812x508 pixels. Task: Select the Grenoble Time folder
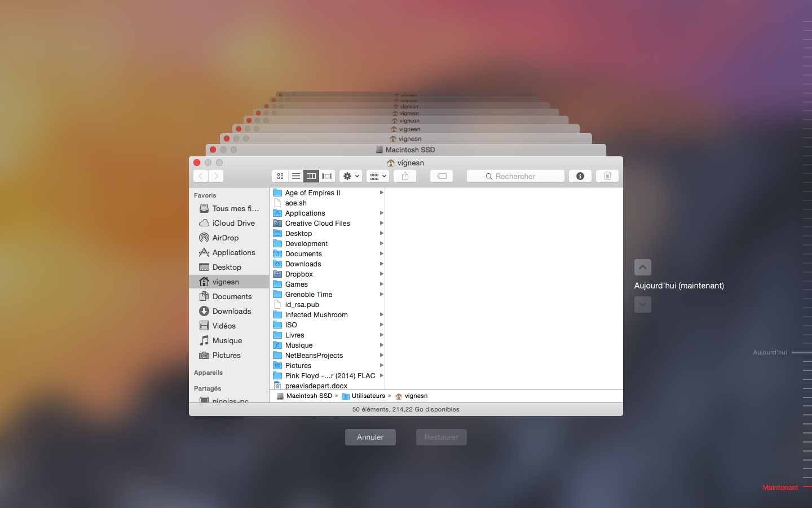click(328, 294)
